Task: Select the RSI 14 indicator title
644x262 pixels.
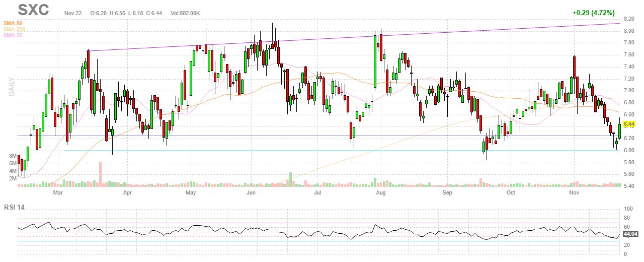Action: 16,207
